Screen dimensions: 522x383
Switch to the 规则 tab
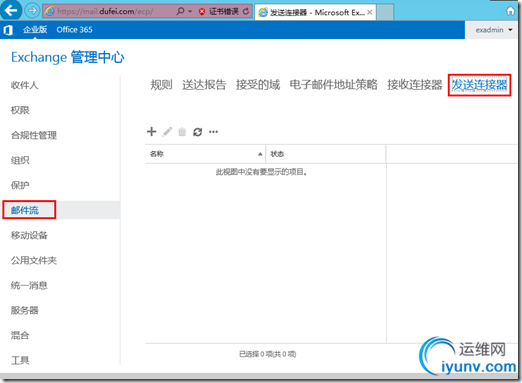[x=161, y=85]
